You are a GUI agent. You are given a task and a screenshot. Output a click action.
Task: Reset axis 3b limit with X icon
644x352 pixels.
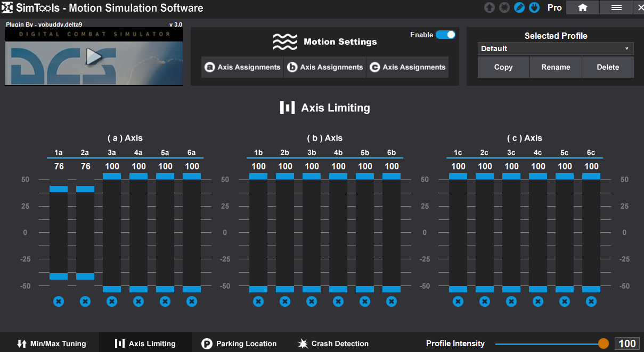[312, 301]
